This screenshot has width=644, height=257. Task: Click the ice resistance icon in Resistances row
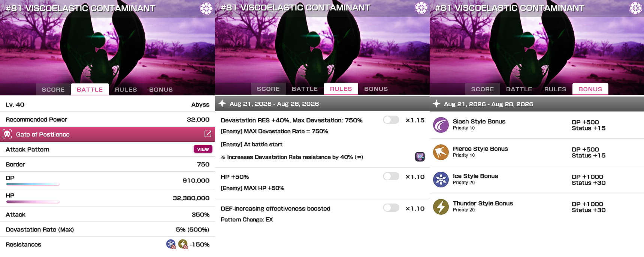coord(171,244)
